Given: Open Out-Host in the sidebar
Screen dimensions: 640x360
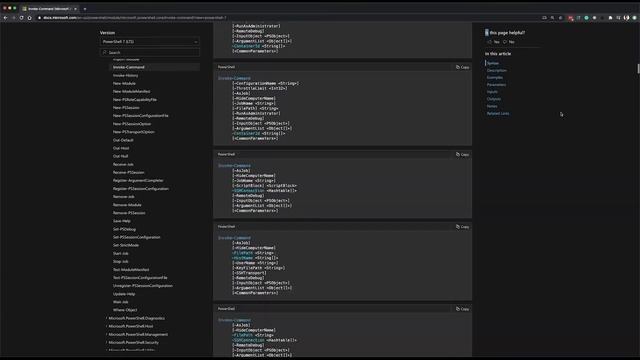Looking at the screenshot, I should point(121,148).
